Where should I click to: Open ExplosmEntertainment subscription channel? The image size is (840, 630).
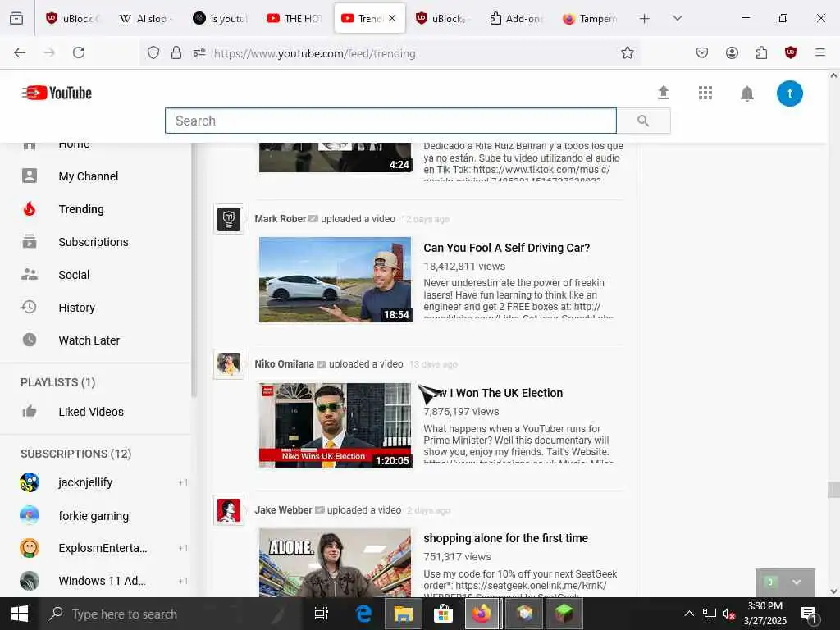click(x=103, y=548)
